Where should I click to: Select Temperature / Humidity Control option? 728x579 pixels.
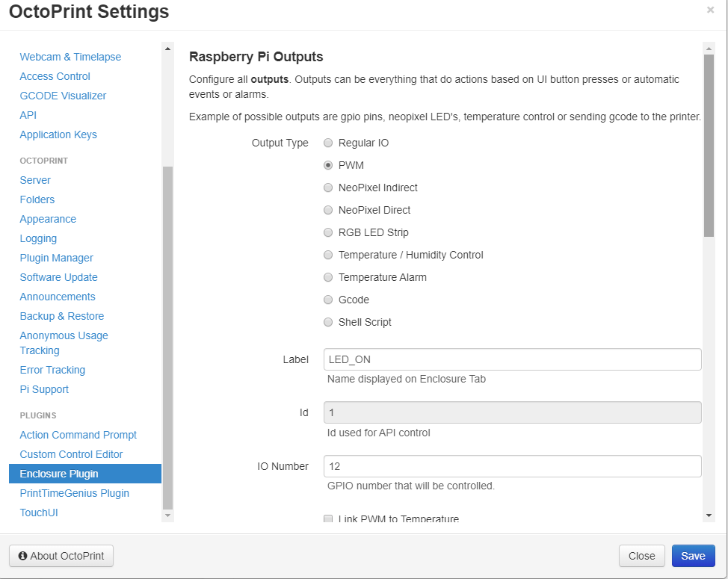[328, 255]
